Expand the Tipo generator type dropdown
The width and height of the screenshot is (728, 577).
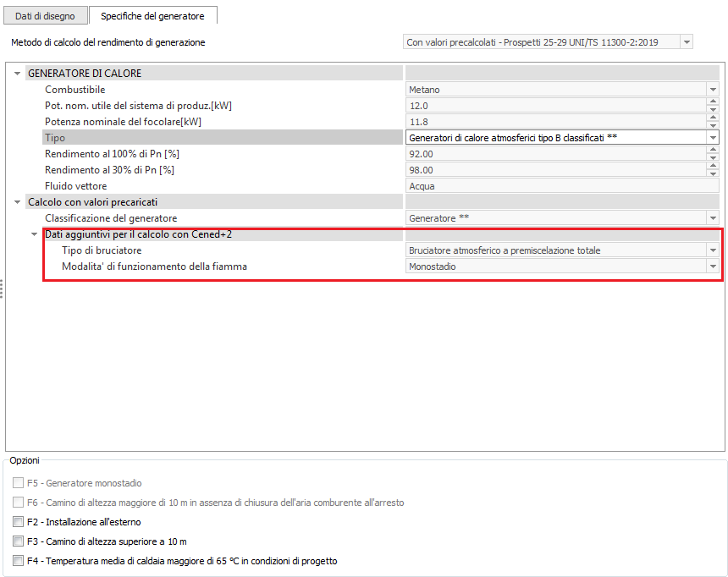tap(713, 138)
